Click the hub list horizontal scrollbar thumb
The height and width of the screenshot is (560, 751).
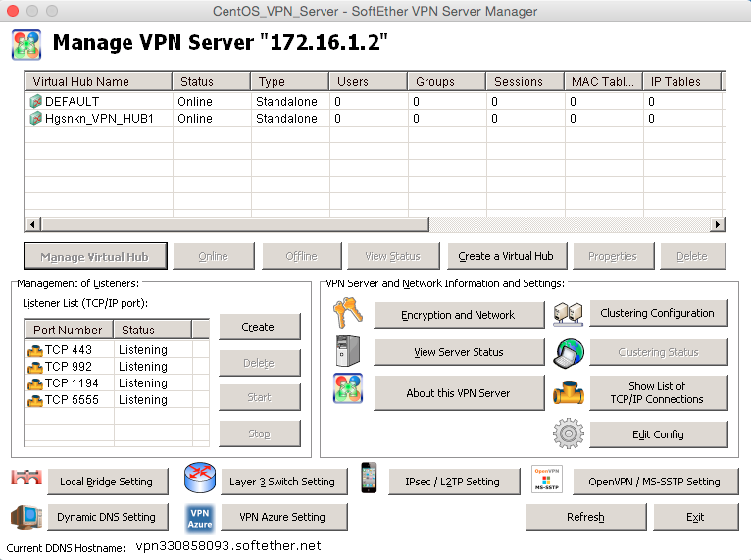(235, 225)
